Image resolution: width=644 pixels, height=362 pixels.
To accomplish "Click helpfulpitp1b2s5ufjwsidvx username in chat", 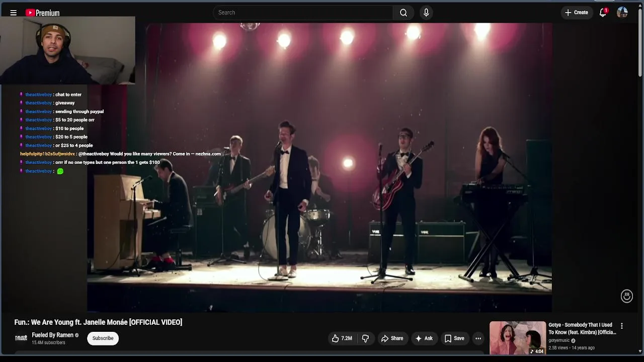I will click(x=47, y=154).
